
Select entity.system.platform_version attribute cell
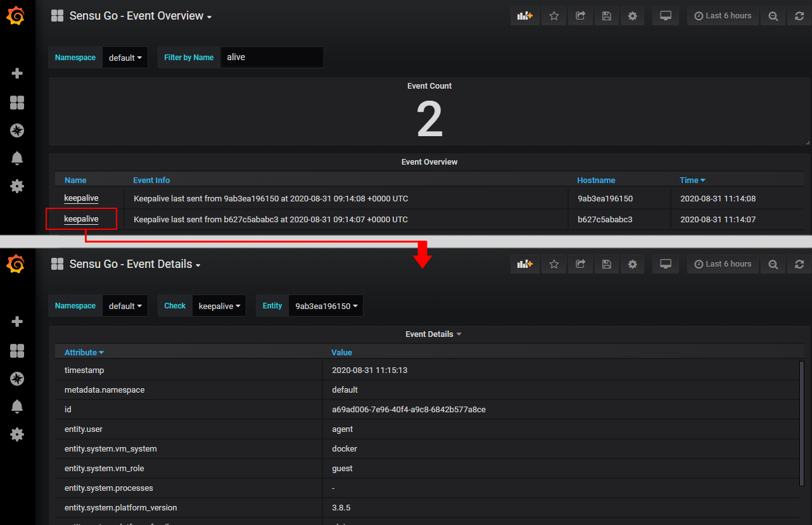189,508
